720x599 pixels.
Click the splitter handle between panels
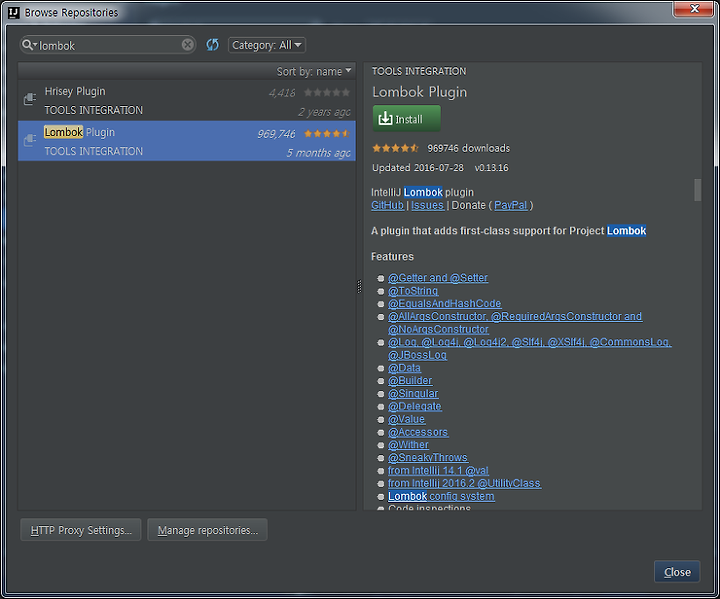(x=359, y=287)
